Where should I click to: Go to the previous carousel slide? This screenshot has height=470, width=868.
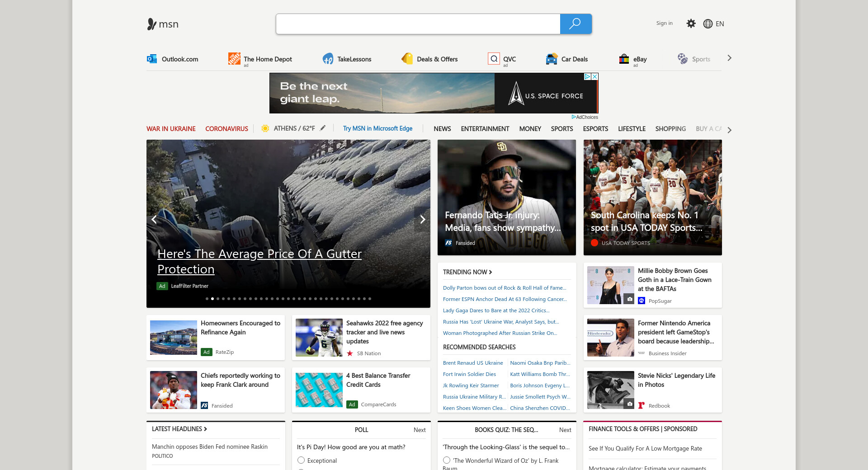(x=154, y=220)
